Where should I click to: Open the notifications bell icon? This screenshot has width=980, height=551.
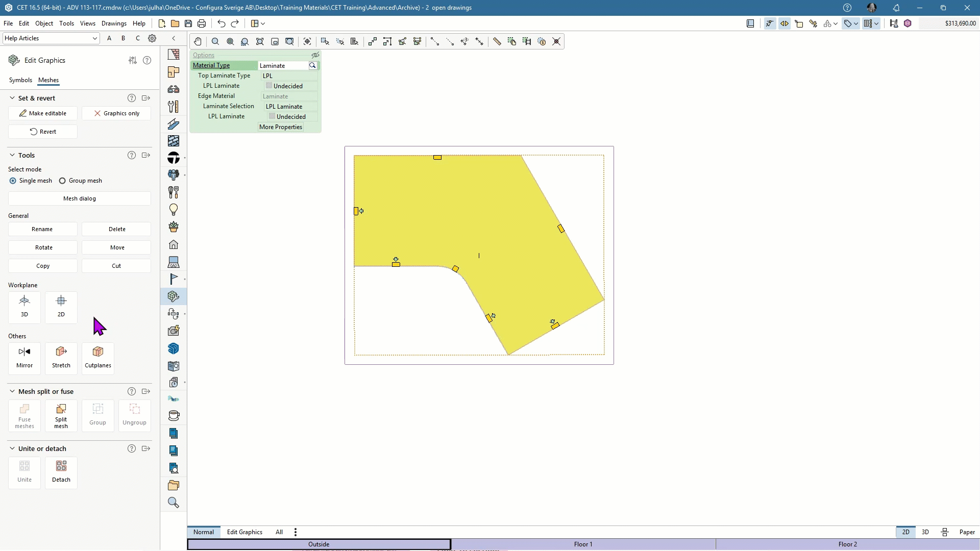896,8
